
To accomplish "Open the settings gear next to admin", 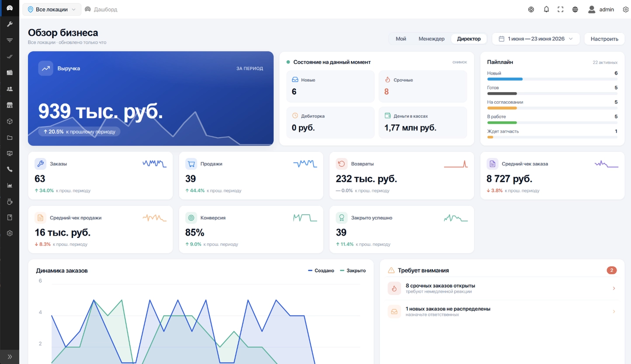I will [625, 9].
